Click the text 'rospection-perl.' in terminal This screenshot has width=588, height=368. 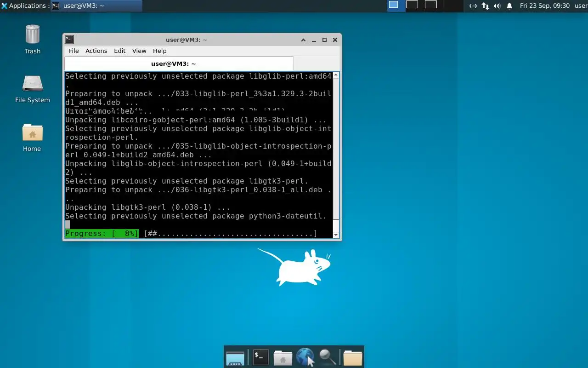click(102, 137)
